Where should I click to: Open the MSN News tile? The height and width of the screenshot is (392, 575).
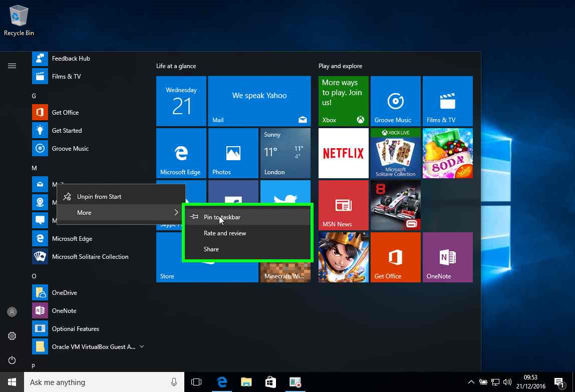[343, 205]
